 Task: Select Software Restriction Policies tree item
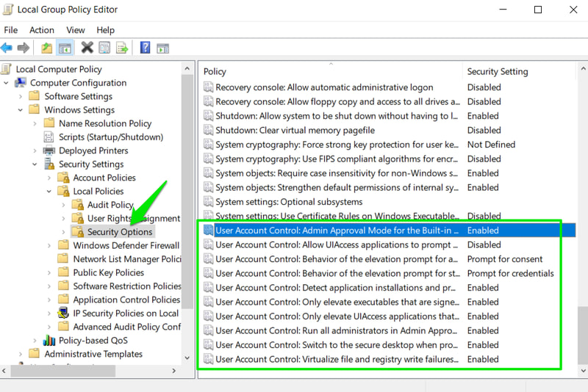[x=126, y=286]
